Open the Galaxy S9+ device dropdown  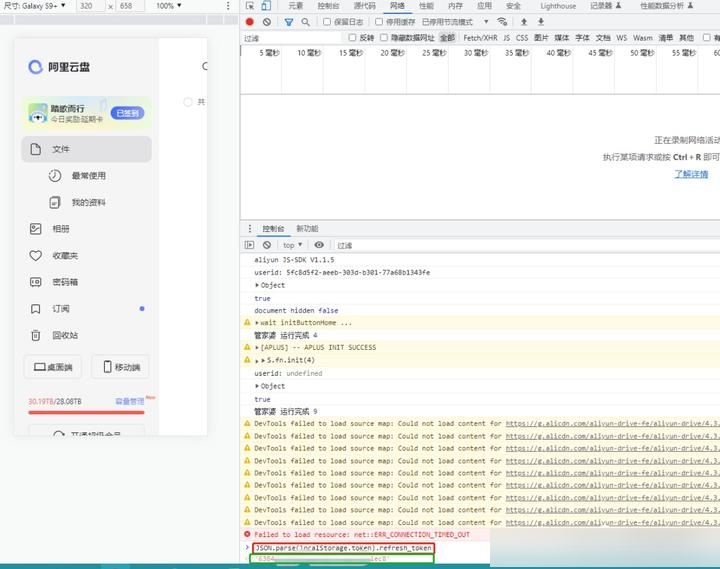[x=34, y=6]
